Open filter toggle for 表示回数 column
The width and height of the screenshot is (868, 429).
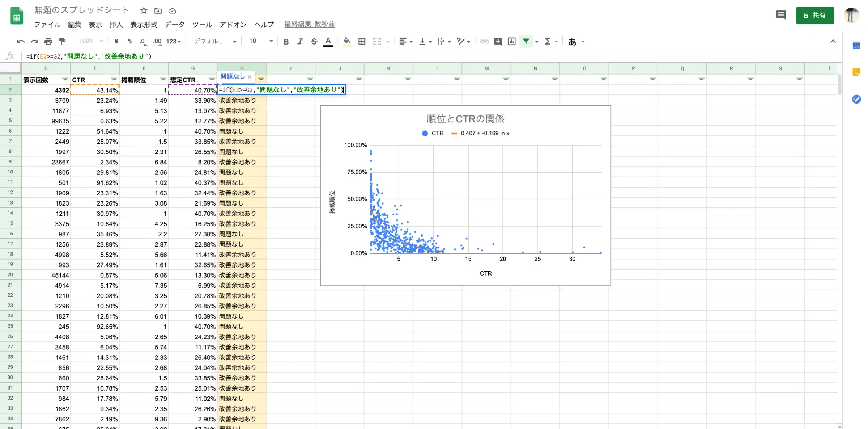(65, 80)
